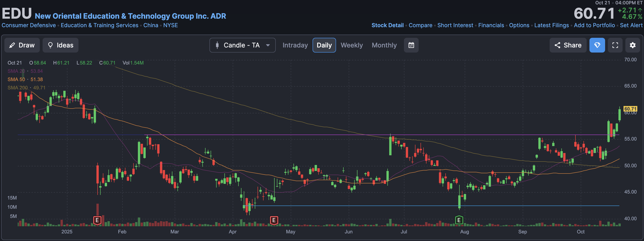Click the blue diamond premium icon
Viewport: 644px width, 241px height.
(597, 45)
